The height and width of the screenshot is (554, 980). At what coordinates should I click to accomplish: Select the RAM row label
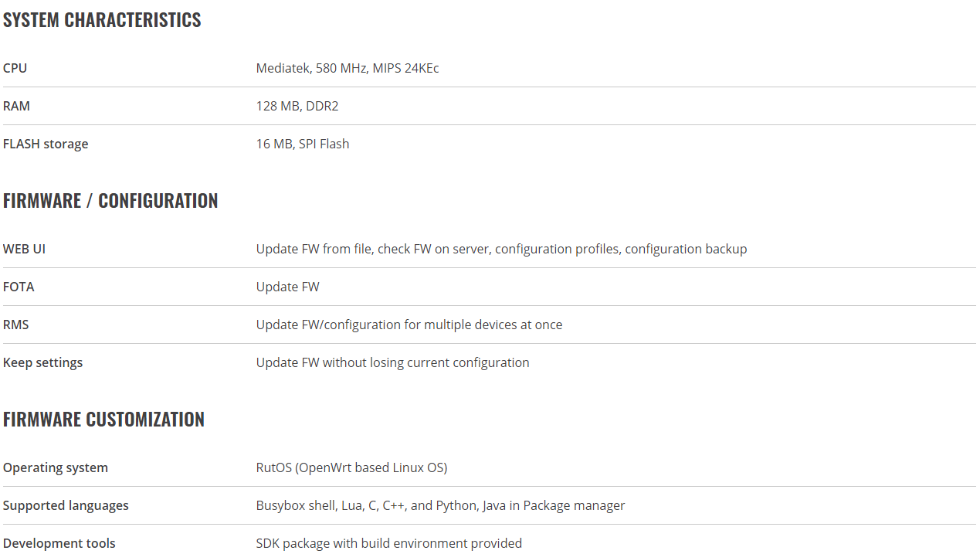click(16, 106)
